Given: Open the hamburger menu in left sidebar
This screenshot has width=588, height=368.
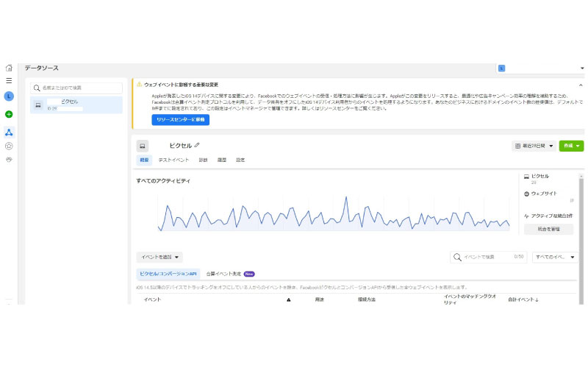Looking at the screenshot, I should click(9, 81).
